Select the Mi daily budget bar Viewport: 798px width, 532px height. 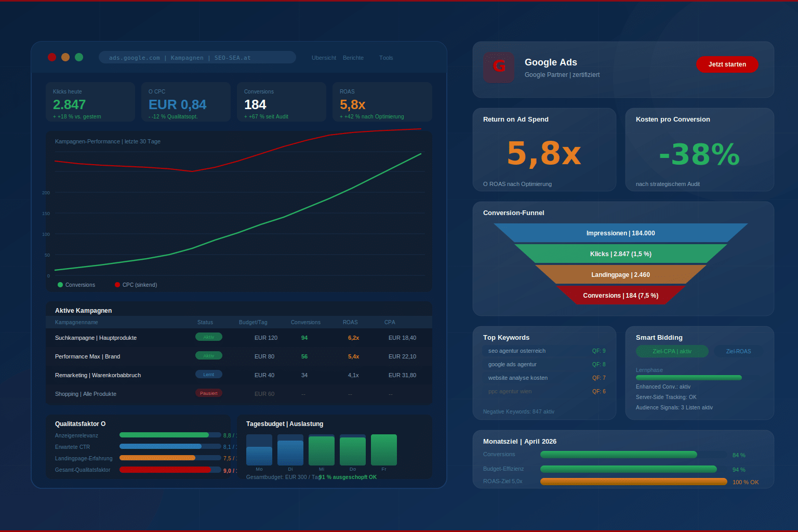coord(322,450)
